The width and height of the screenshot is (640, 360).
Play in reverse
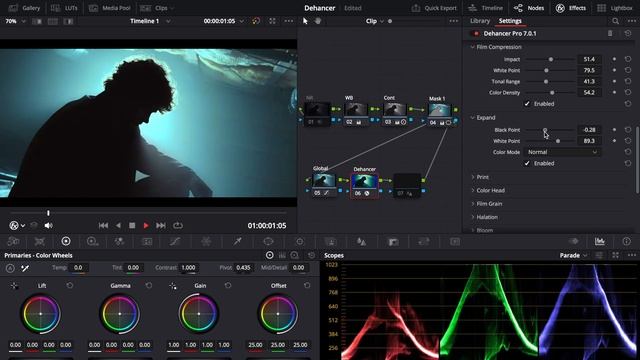click(x=118, y=225)
